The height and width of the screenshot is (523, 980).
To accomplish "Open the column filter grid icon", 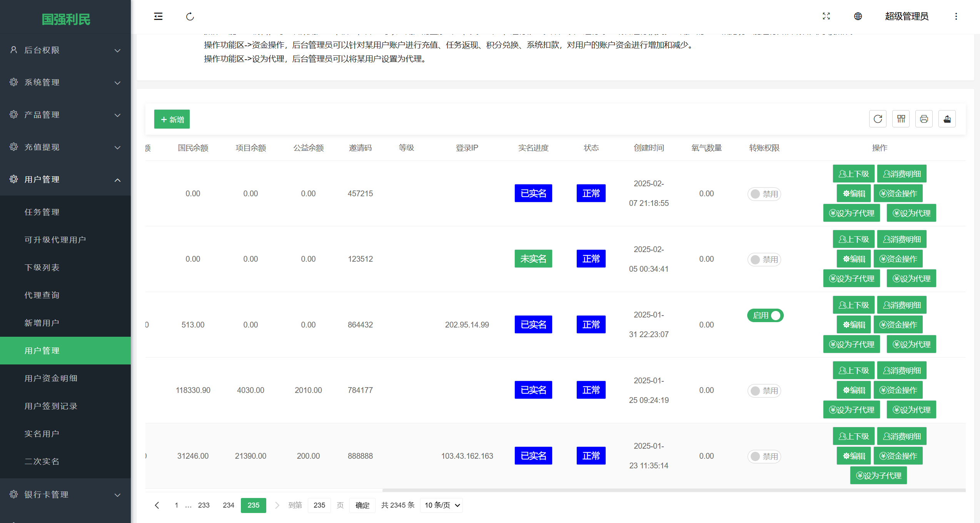I will click(x=901, y=119).
